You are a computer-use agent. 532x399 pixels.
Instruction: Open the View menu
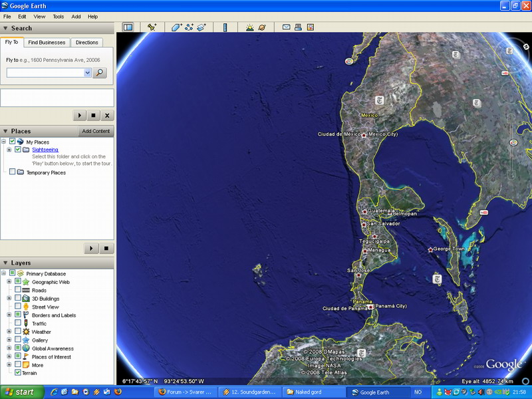[x=39, y=17]
